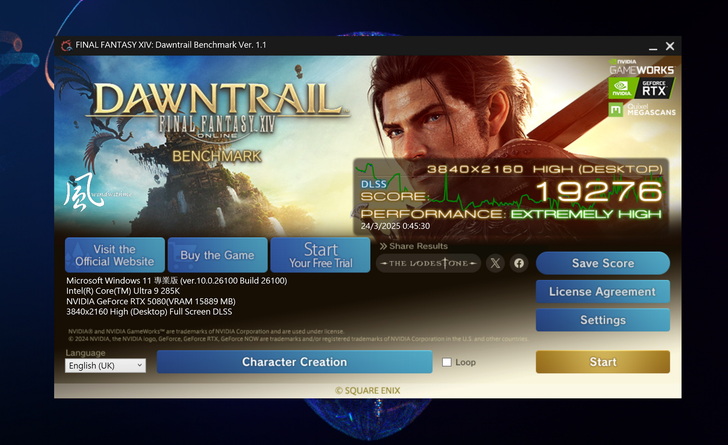
Task: Open The Lodestone share button
Action: pos(428,263)
